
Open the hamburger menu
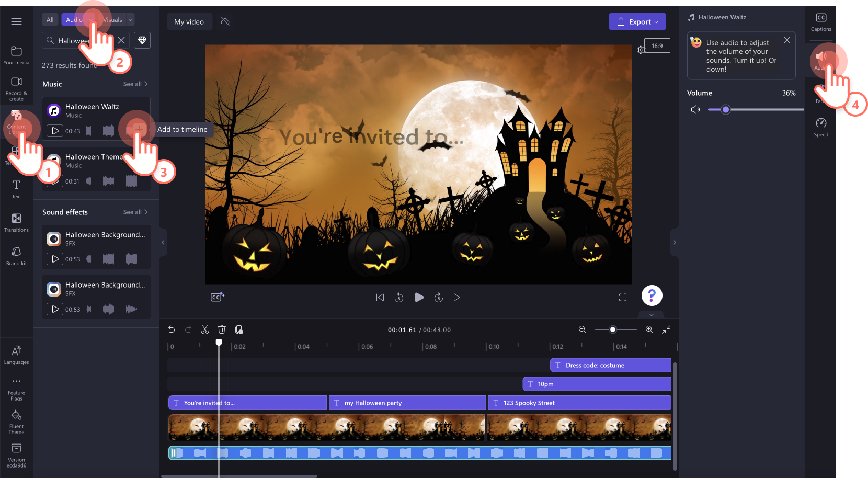pyautogui.click(x=16, y=21)
